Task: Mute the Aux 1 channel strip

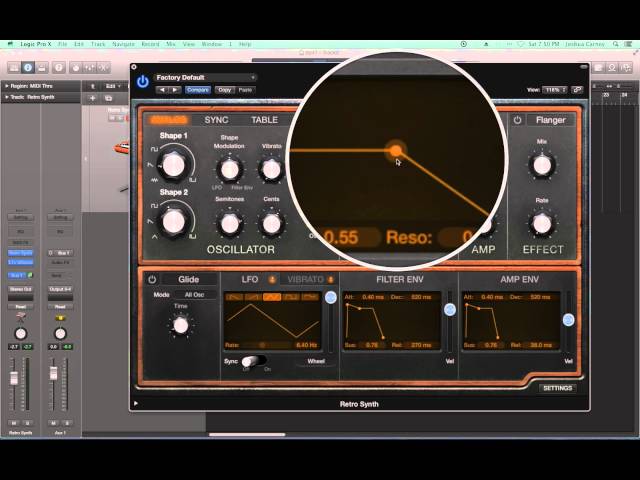Action: [53, 423]
